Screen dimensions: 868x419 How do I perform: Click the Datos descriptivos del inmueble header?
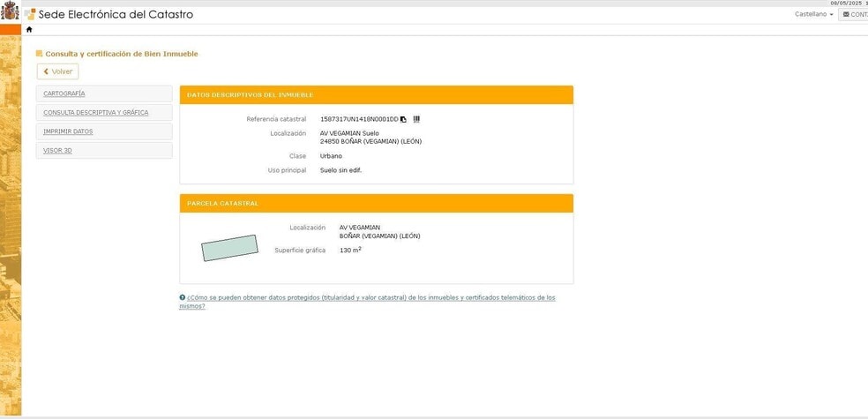coord(251,95)
